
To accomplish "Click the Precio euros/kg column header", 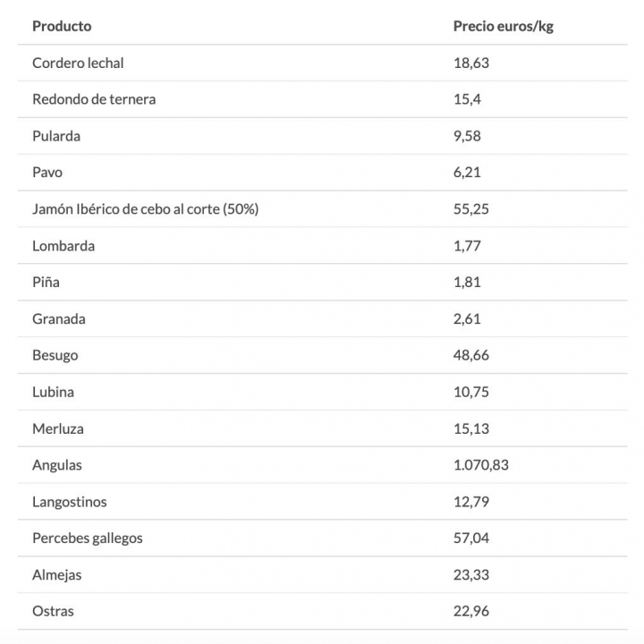I will 503,26.
